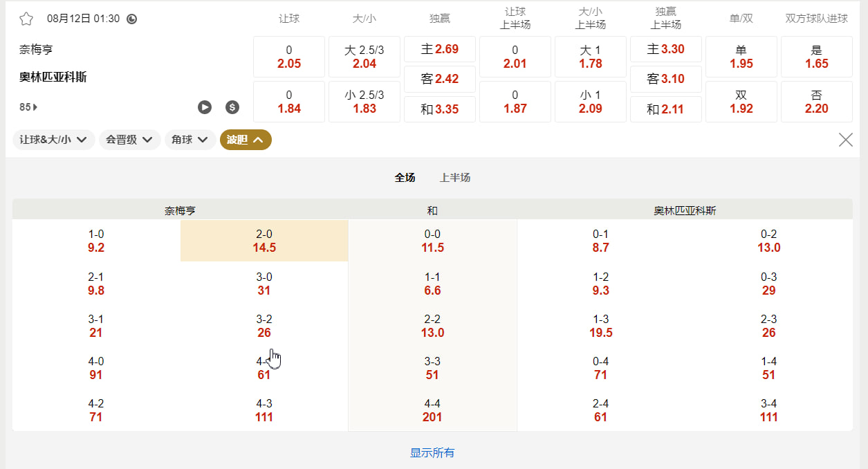The height and width of the screenshot is (469, 868).
Task: Choose away score 1-4 at 51
Action: coord(769,368)
